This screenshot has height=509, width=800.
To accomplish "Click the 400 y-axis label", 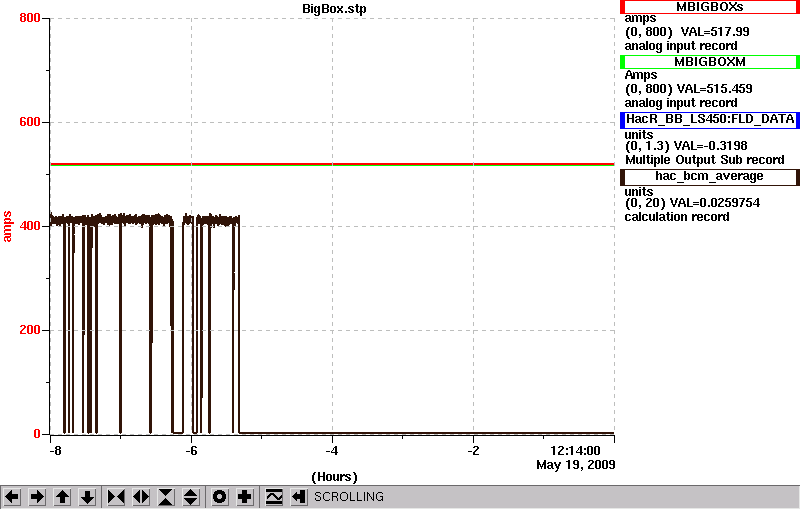I will [x=30, y=225].
